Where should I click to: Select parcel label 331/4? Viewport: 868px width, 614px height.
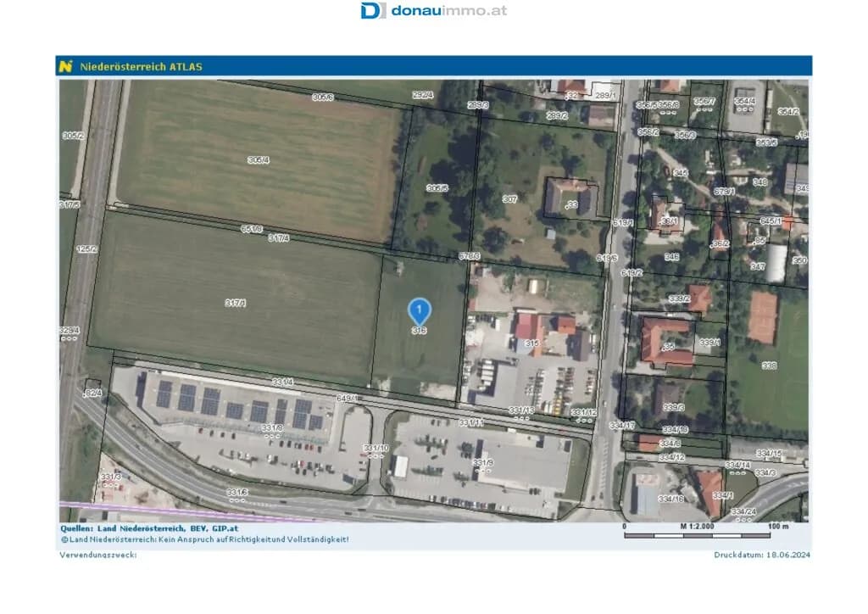coord(282,382)
